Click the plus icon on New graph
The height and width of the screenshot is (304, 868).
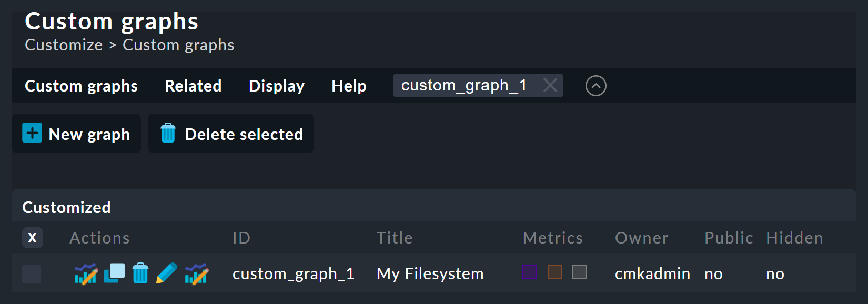32,133
